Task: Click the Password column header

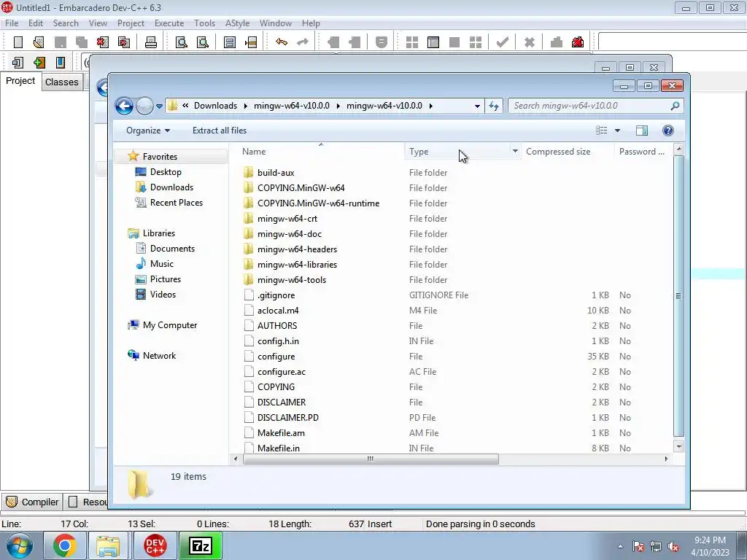Action: pos(643,152)
